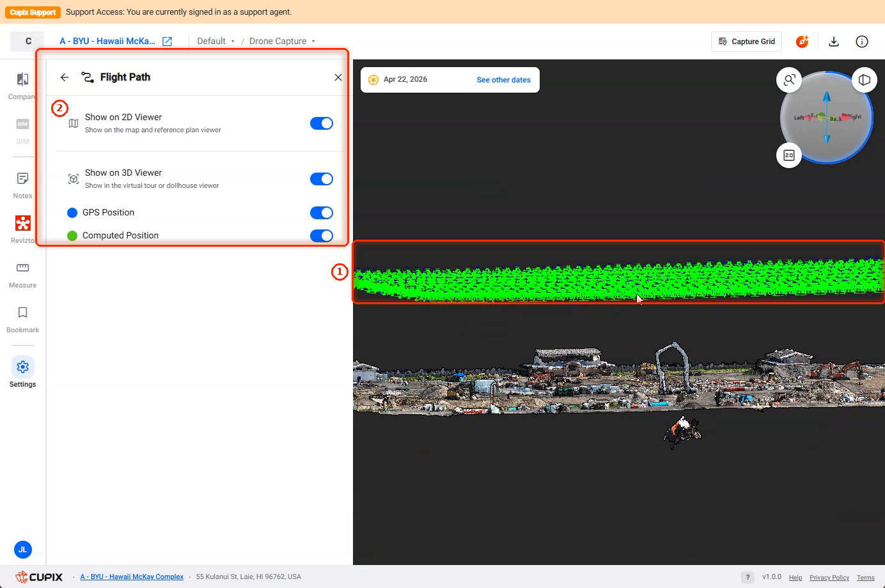Disable the GPS Position toggle
Image resolution: width=885 pixels, height=588 pixels.
(322, 213)
